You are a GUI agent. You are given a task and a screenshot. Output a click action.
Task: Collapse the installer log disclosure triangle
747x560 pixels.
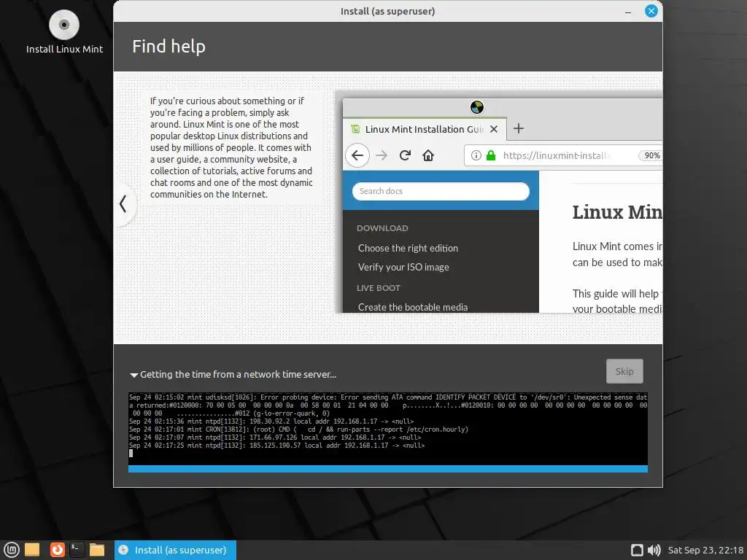[x=134, y=376]
